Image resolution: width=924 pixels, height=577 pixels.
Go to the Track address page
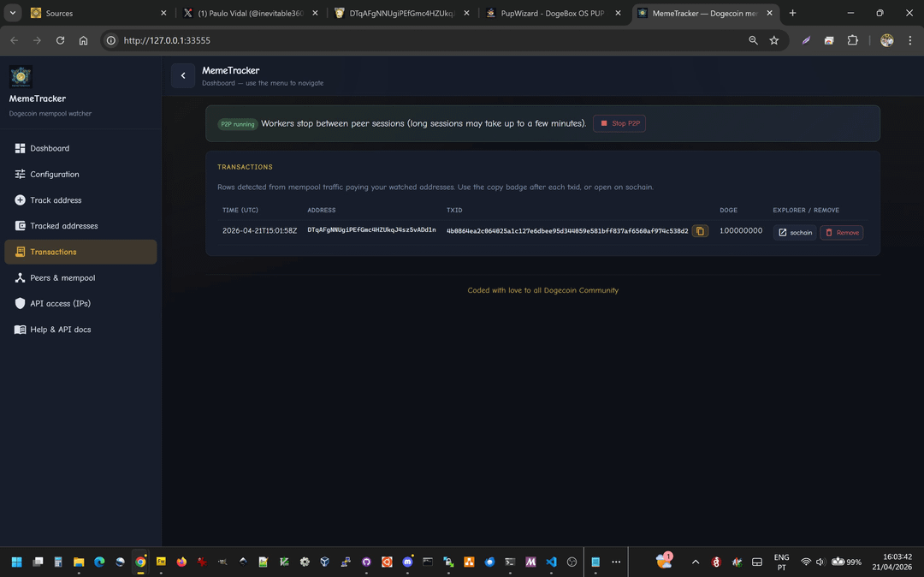pyautogui.click(x=56, y=200)
